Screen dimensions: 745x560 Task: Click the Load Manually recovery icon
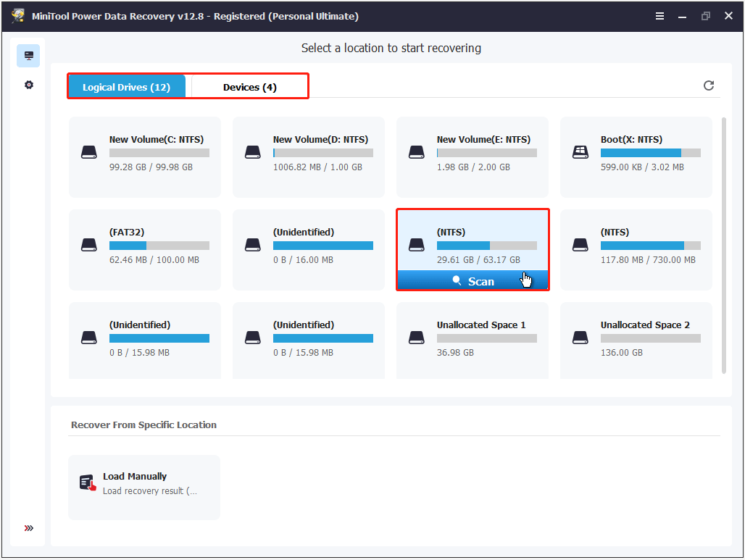(88, 481)
